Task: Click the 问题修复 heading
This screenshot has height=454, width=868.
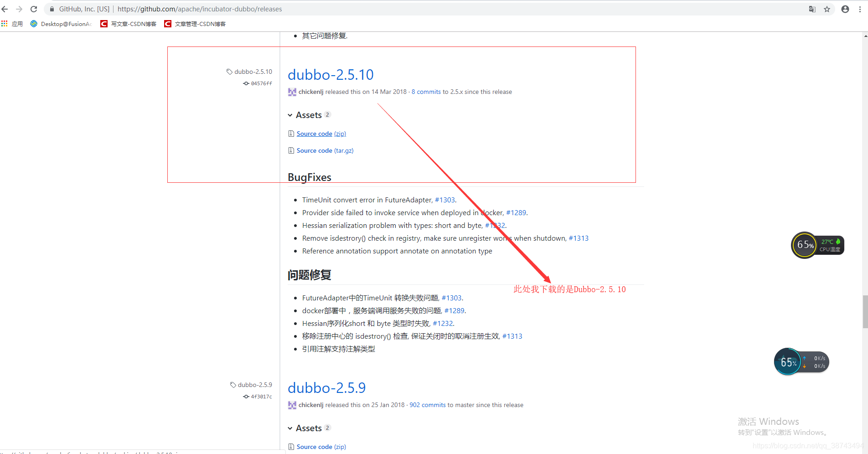Action: point(310,275)
